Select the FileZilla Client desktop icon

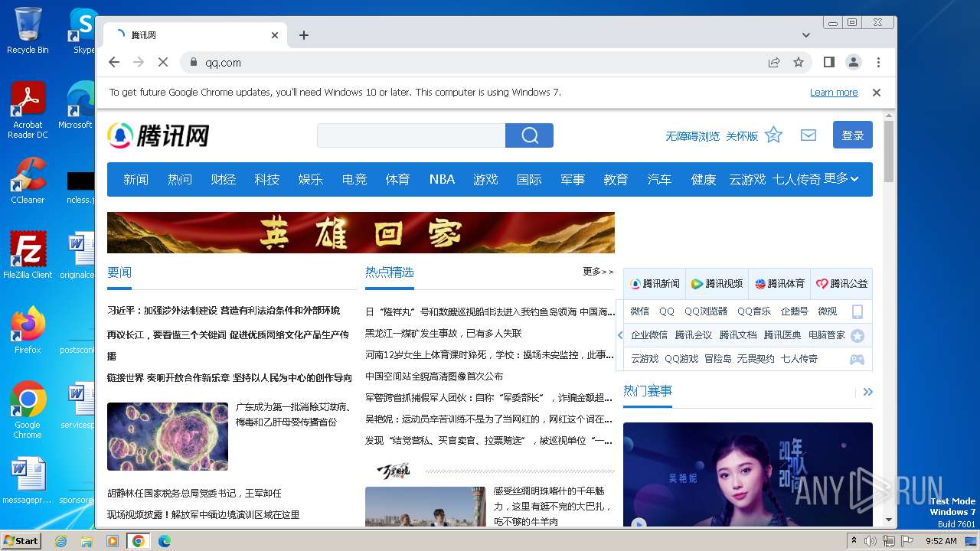click(x=28, y=255)
